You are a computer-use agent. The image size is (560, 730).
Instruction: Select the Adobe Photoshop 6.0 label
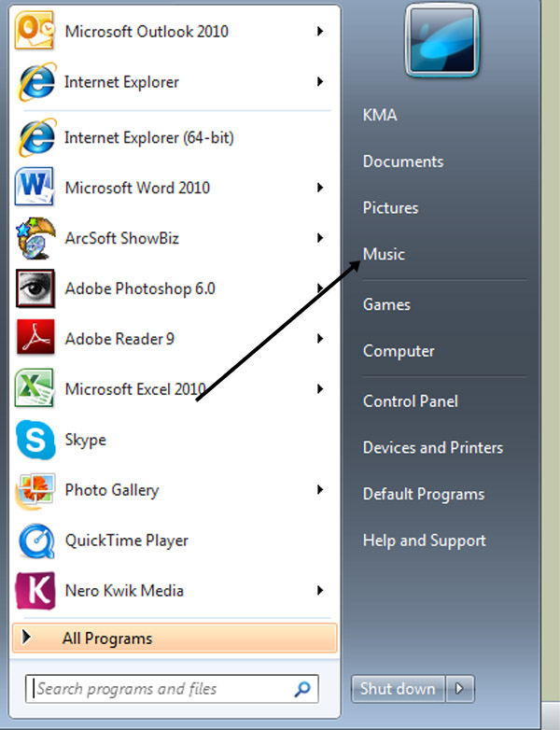140,288
